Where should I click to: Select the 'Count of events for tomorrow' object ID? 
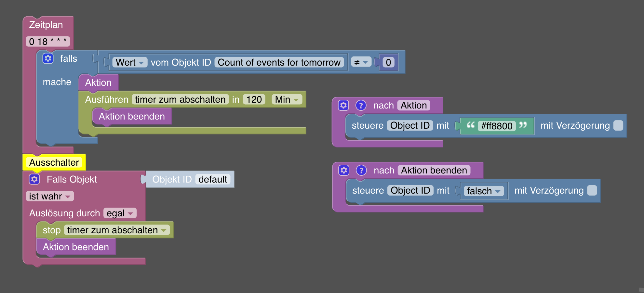tap(279, 62)
